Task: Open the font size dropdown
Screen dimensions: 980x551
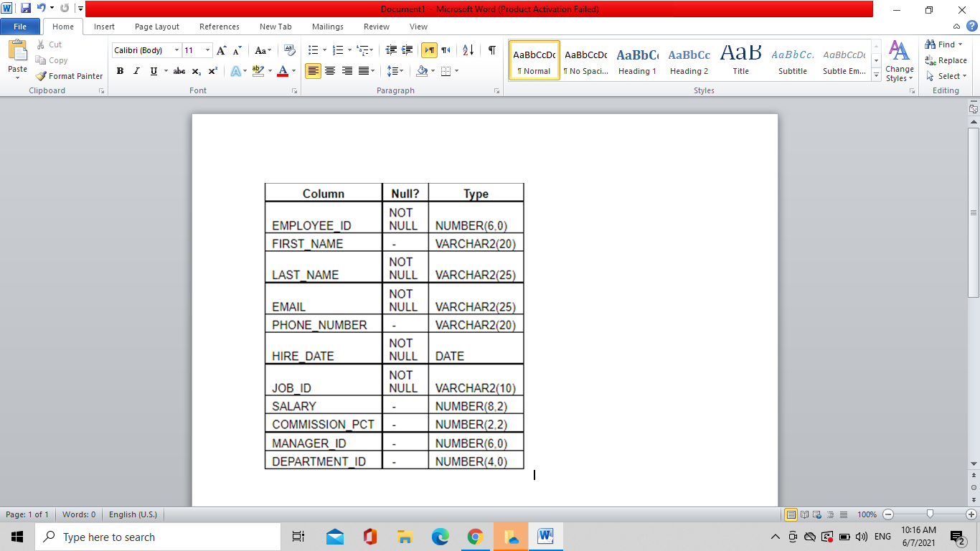Action: pos(207,50)
